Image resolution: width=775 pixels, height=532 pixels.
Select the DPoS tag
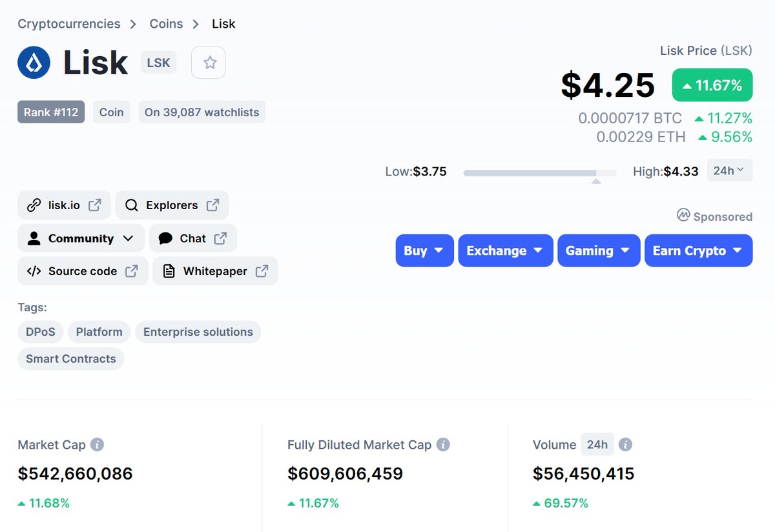[40, 332]
